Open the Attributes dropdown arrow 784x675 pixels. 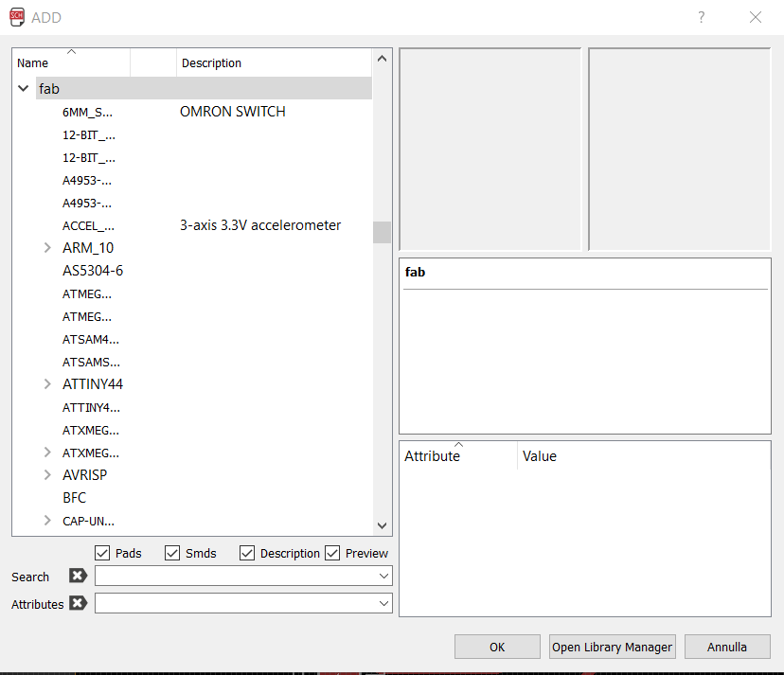tap(383, 603)
